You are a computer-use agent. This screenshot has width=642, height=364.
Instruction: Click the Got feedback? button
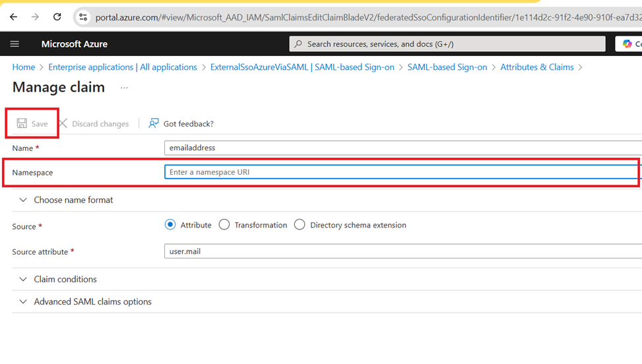[x=181, y=123]
